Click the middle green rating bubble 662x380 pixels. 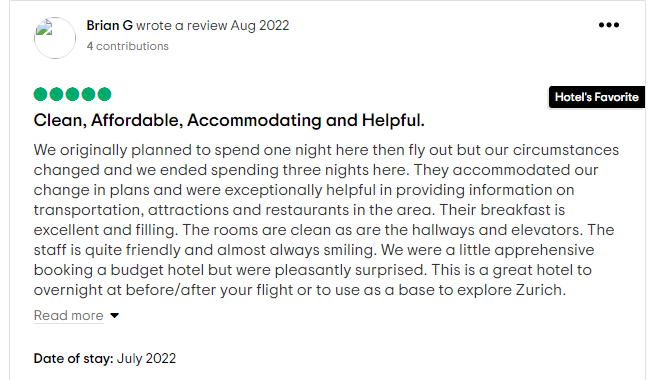73,94
